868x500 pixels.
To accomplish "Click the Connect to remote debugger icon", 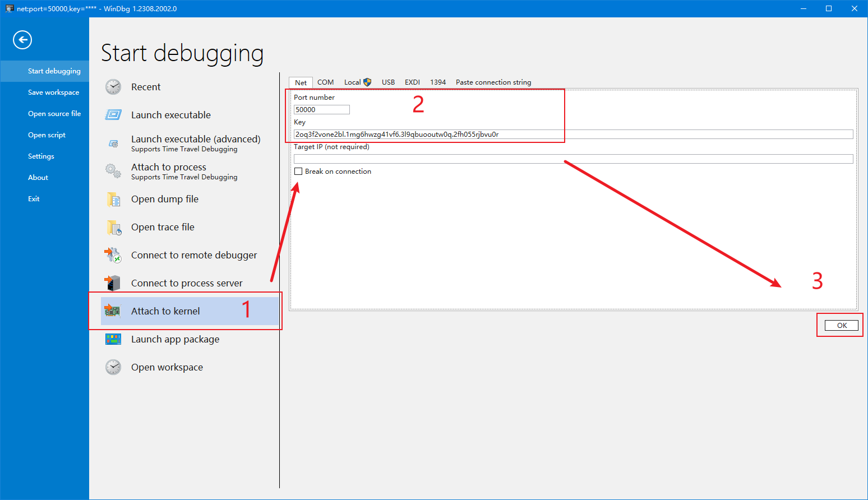I will (x=113, y=255).
